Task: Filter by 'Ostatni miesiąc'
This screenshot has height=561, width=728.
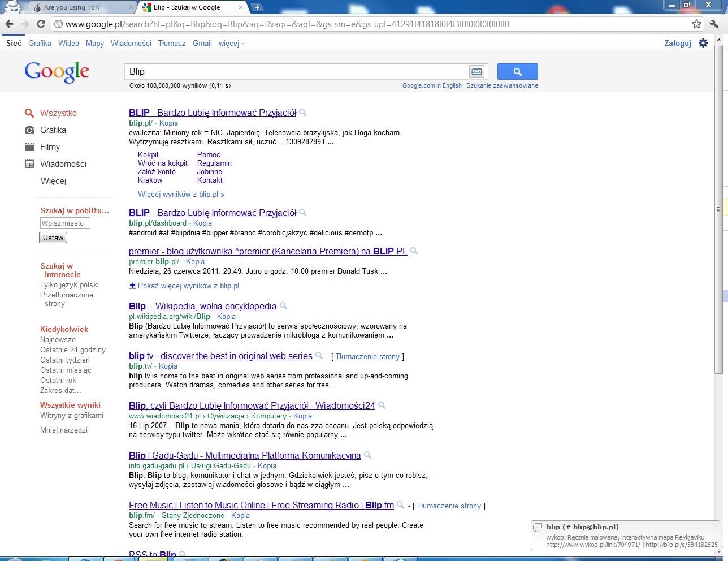Action: [66, 370]
